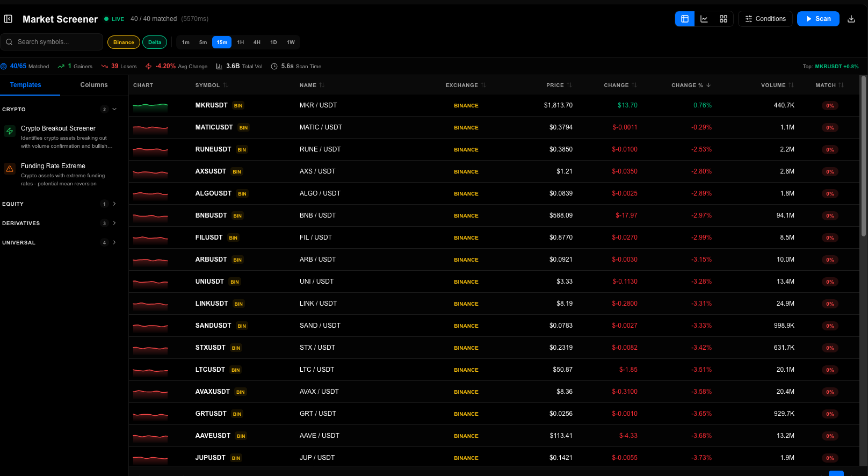The height and width of the screenshot is (476, 868).
Task: Click the AVAX / USDT name cell
Action: tap(319, 392)
